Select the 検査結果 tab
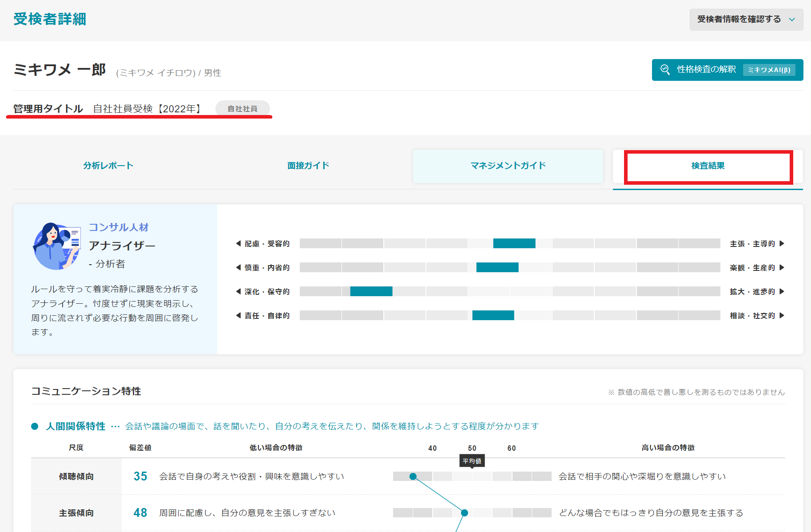811x532 pixels. [708, 166]
